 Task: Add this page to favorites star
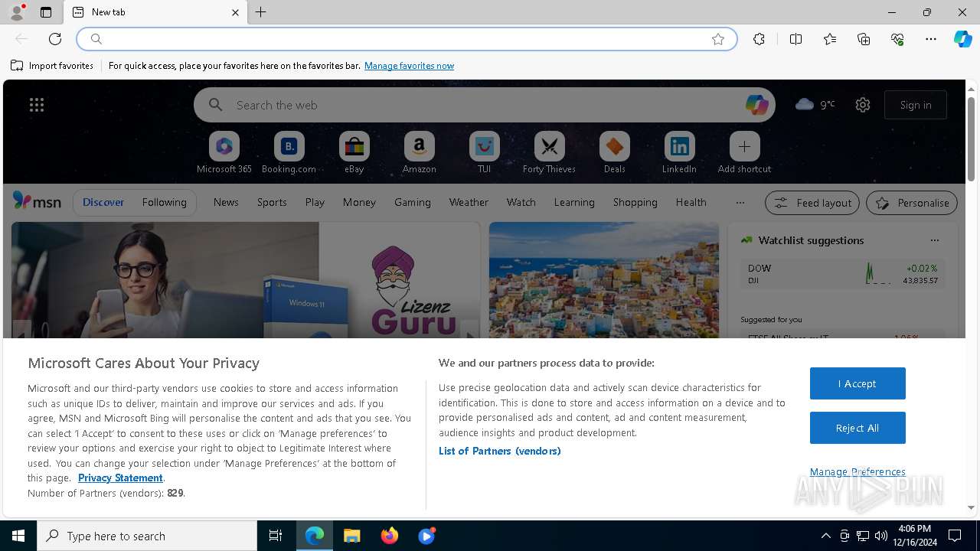point(718,39)
